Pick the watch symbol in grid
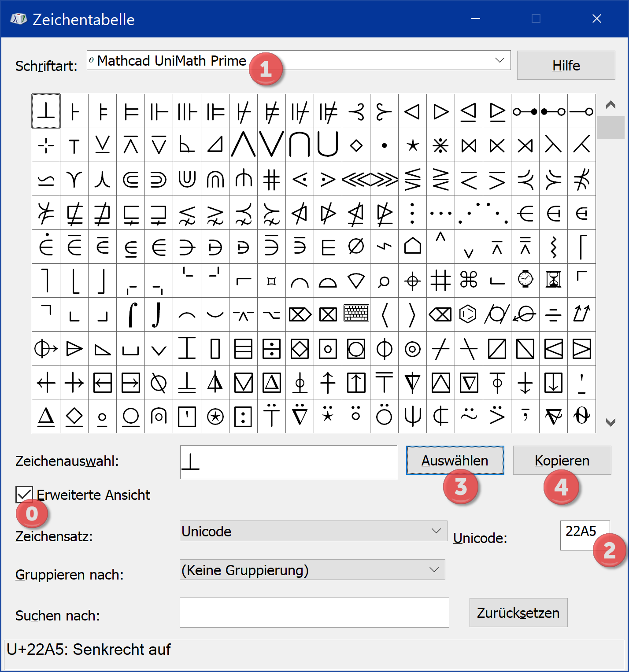 point(525,280)
